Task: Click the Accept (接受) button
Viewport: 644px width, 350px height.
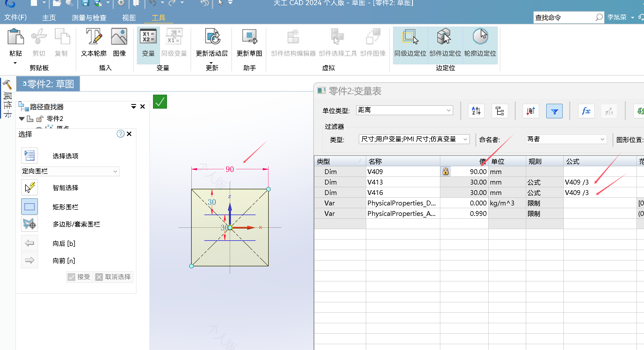Action: [79, 277]
